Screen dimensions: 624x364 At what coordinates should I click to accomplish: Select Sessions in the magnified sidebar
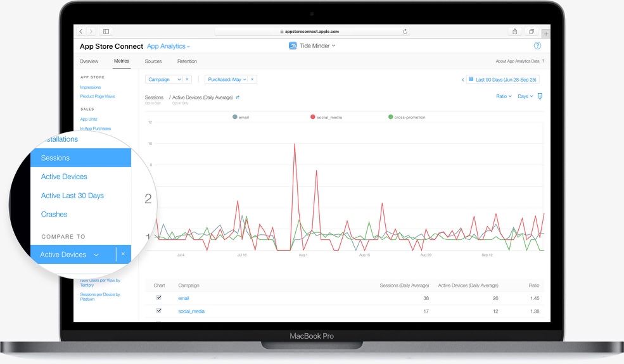click(x=81, y=158)
